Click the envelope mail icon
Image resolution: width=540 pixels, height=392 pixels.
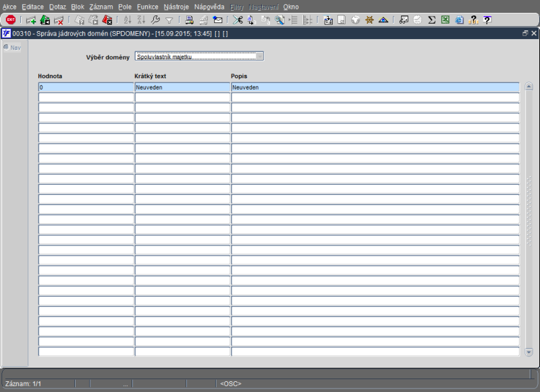(x=217, y=20)
